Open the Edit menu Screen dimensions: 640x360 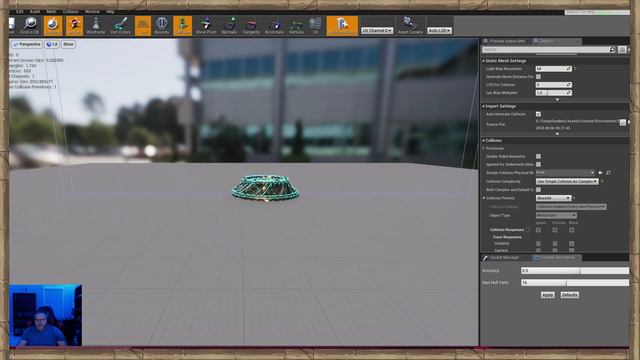(20, 11)
